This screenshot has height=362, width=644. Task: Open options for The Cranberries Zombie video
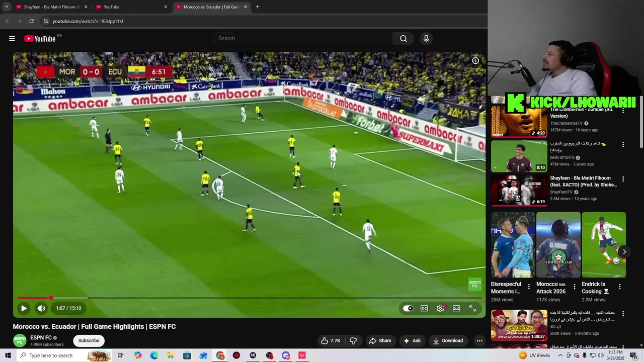click(623, 110)
